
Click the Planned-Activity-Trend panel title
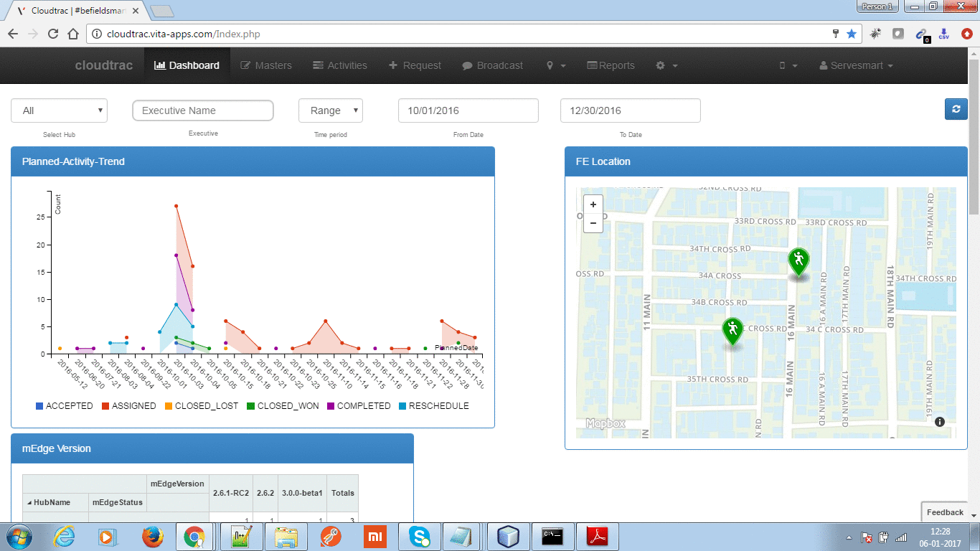73,161
